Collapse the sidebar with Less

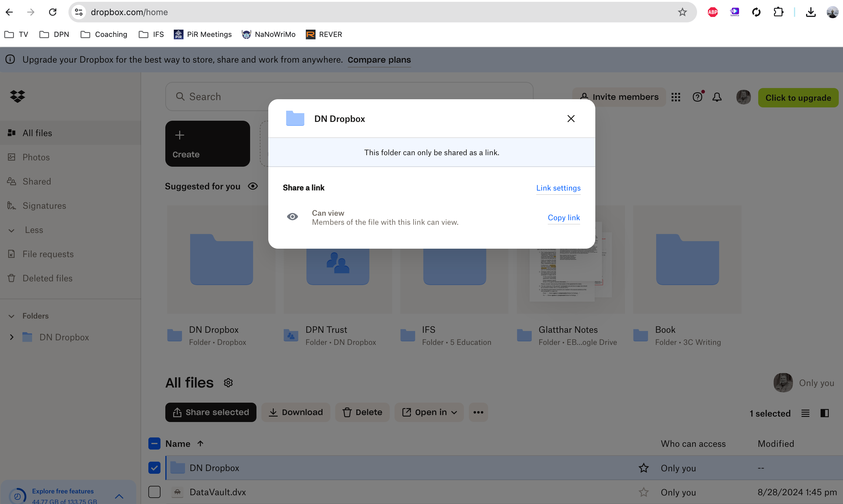(x=34, y=230)
